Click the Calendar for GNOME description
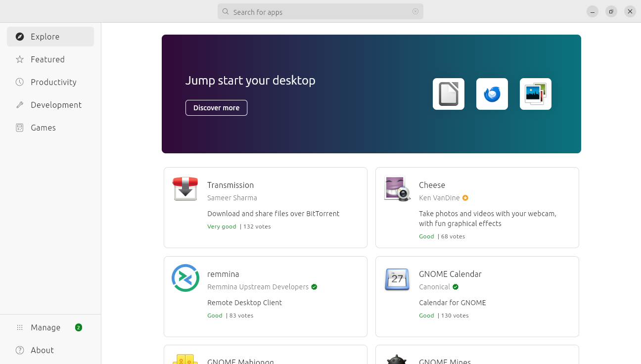Screen dimensions: 641x364 tap(453, 303)
